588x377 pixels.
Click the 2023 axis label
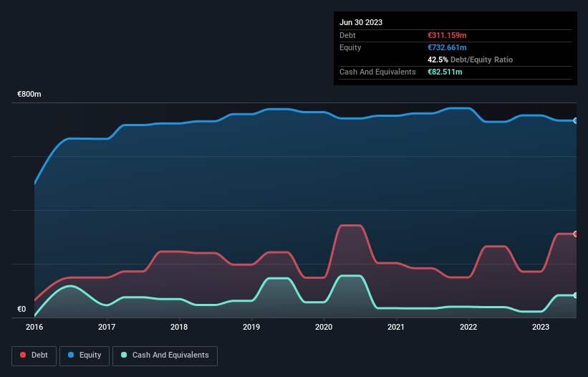pos(541,327)
